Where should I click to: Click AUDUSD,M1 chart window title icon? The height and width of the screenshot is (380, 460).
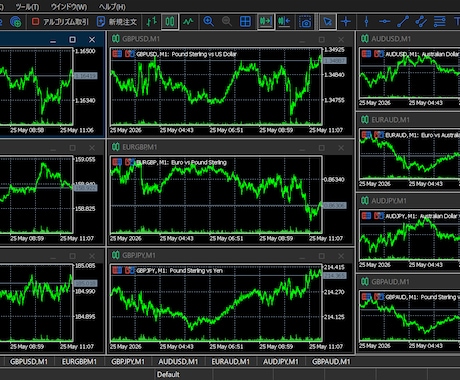[x=365, y=39]
